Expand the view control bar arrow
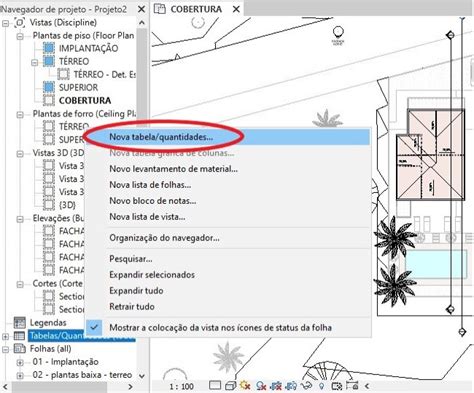The width and height of the screenshot is (474, 393). (x=367, y=386)
